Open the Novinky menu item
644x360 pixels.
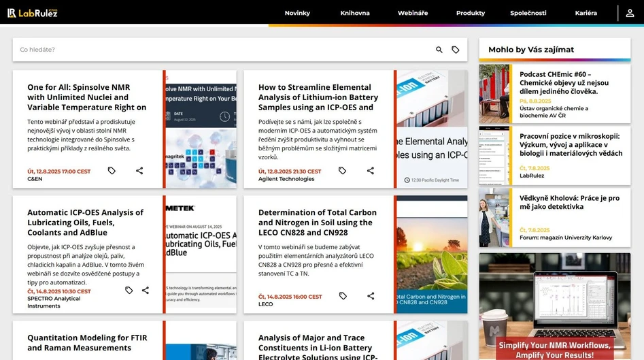[x=297, y=13]
